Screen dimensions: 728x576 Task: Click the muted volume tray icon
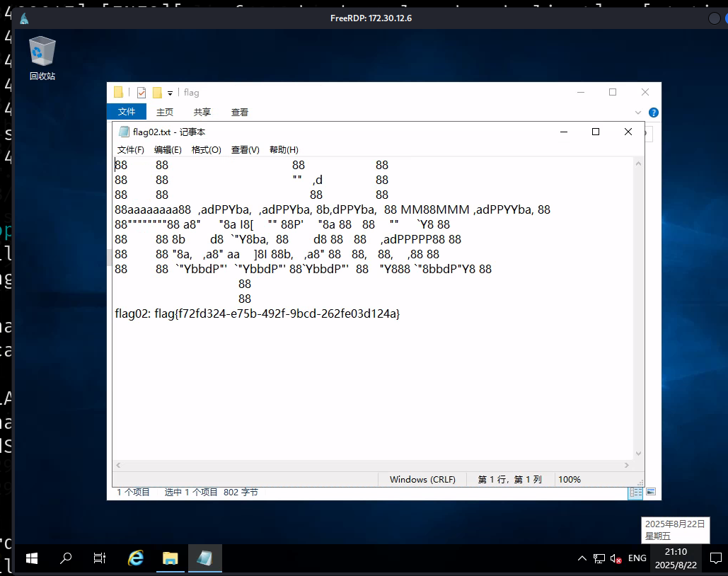(x=616, y=559)
